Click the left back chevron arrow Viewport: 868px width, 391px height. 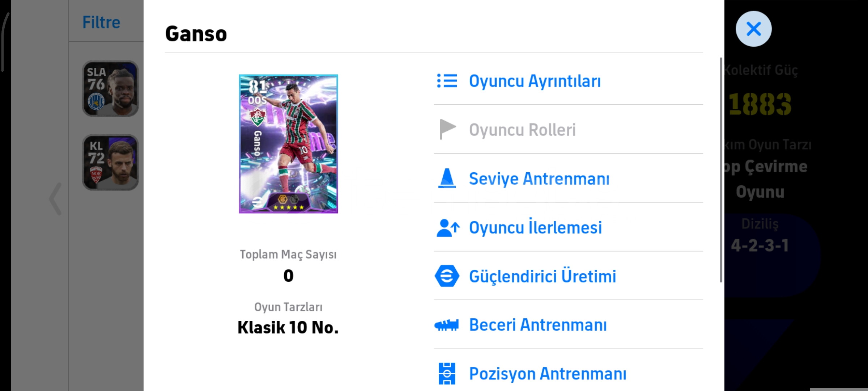point(55,199)
